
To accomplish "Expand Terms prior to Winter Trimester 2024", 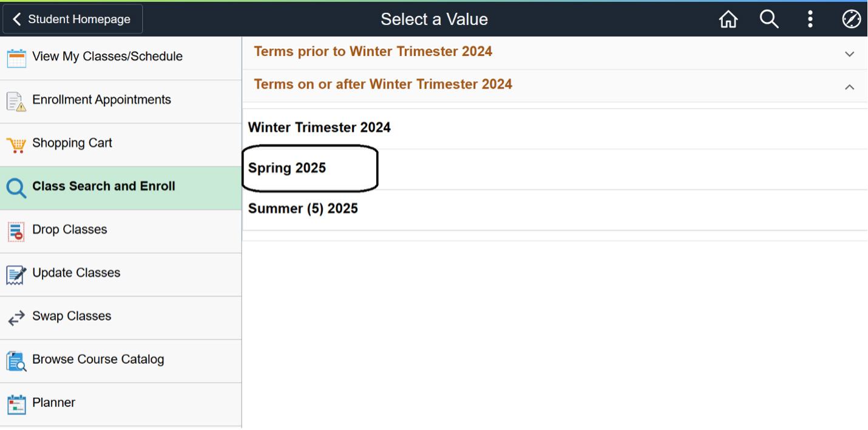I will (849, 54).
